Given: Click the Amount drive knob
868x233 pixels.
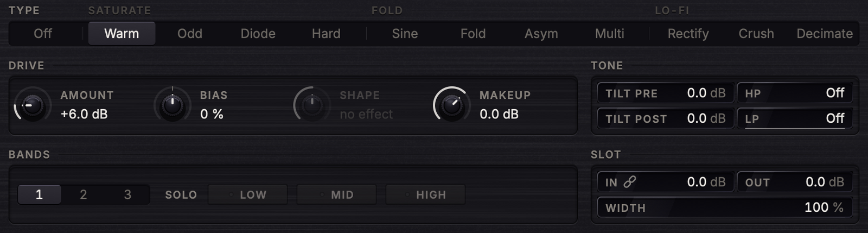Looking at the screenshot, I should [x=33, y=104].
